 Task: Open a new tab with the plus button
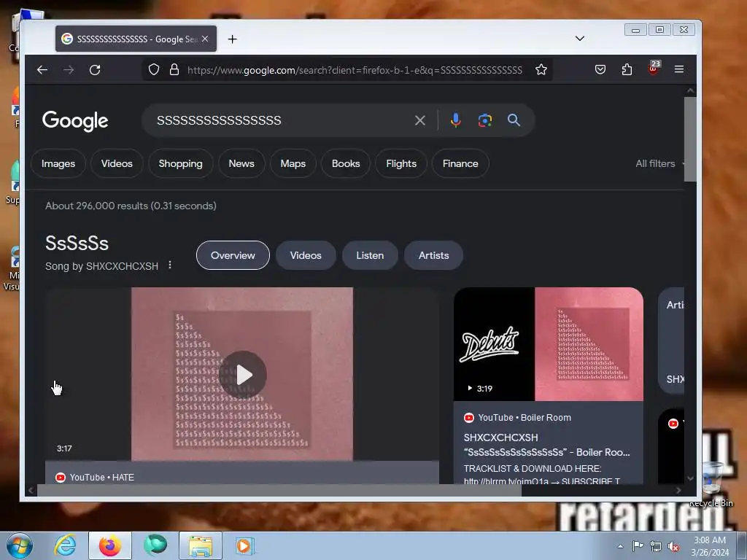coord(232,39)
